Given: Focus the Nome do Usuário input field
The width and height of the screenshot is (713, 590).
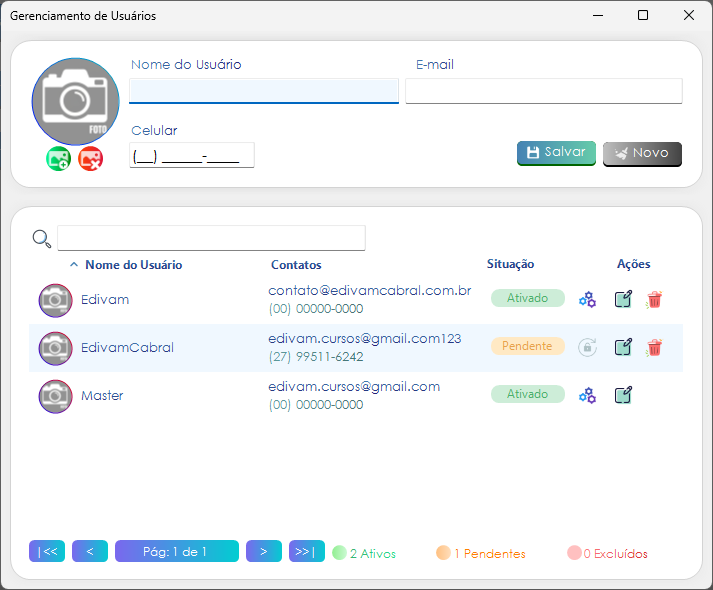Looking at the screenshot, I should pos(264,91).
